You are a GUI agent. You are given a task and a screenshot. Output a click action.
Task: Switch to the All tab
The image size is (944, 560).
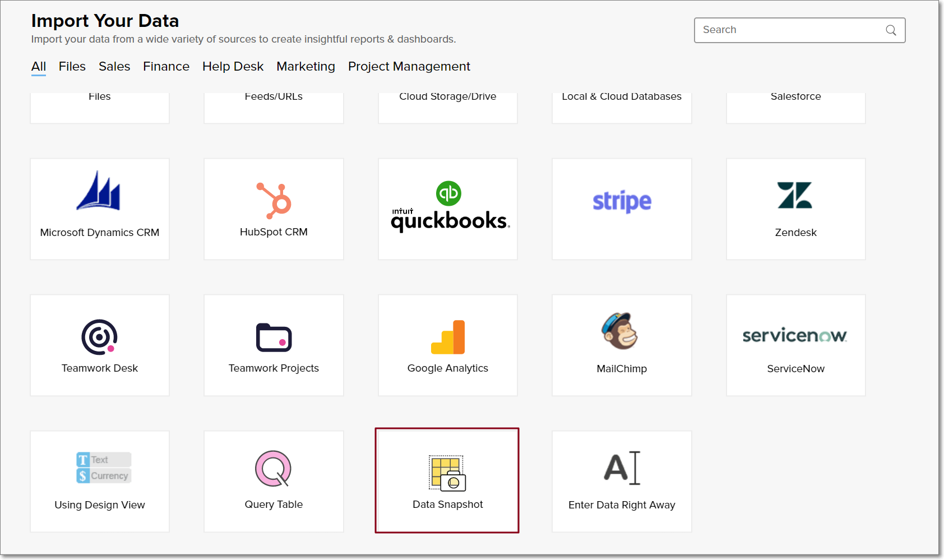(39, 66)
